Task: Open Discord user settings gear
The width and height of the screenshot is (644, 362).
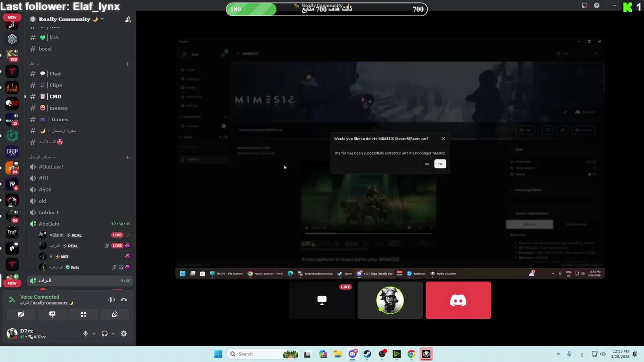Action: [x=124, y=333]
